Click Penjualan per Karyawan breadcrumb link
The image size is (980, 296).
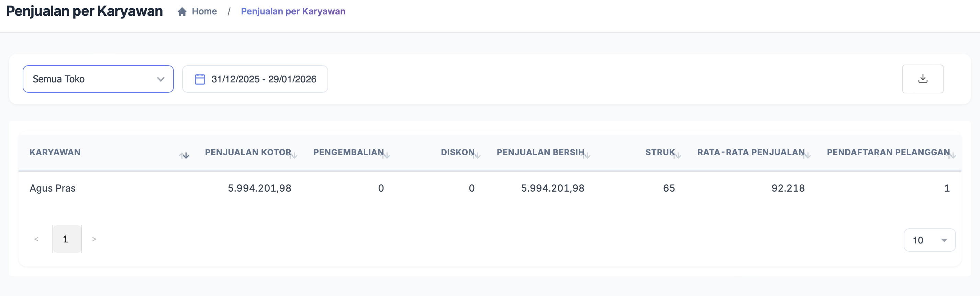293,11
